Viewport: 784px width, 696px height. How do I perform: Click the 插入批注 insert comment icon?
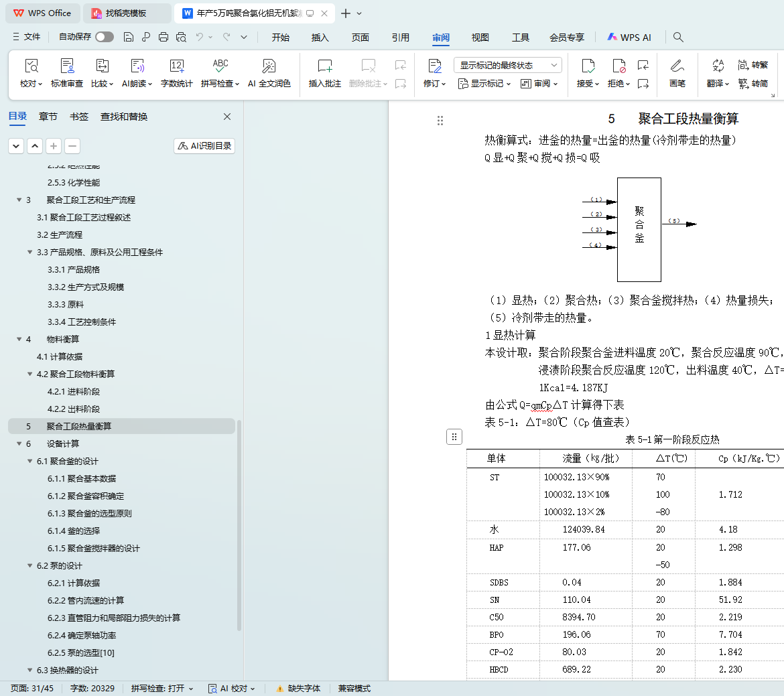point(325,66)
